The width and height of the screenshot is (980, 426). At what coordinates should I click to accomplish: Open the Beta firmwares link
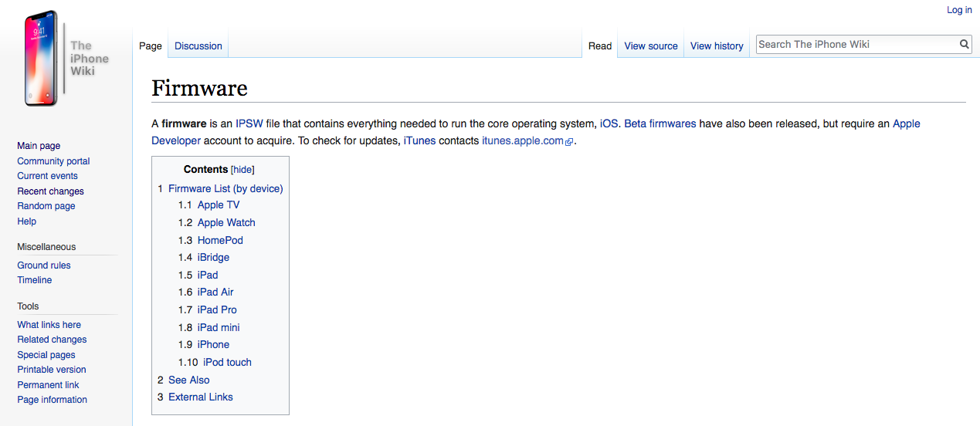[x=660, y=123]
